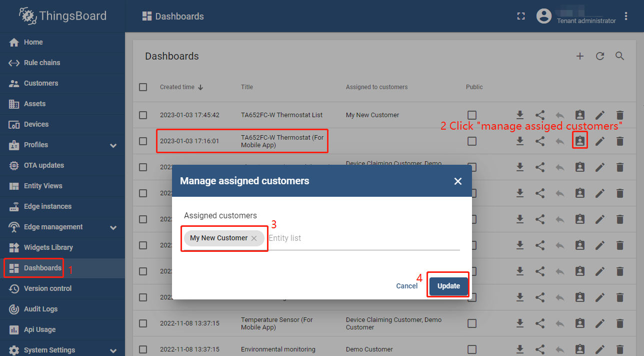Open the three-dot menu beside Tenant administrator

pyautogui.click(x=626, y=16)
